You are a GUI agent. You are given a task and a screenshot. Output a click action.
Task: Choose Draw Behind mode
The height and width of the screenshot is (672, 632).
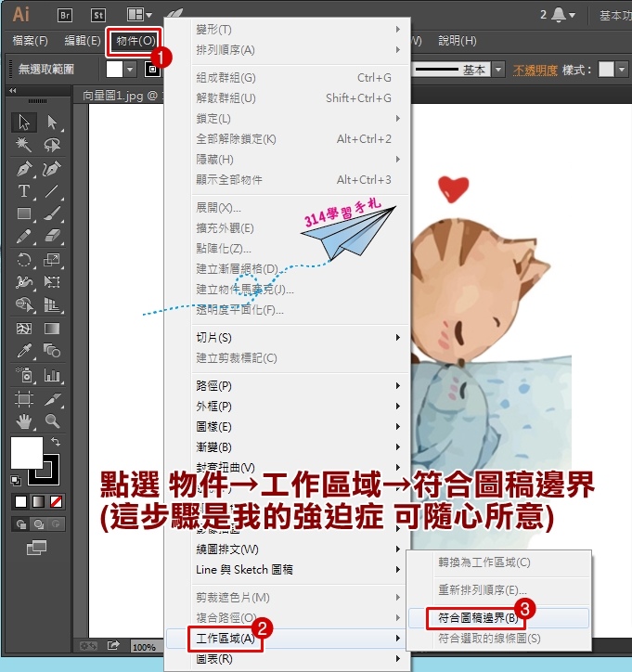(39, 523)
